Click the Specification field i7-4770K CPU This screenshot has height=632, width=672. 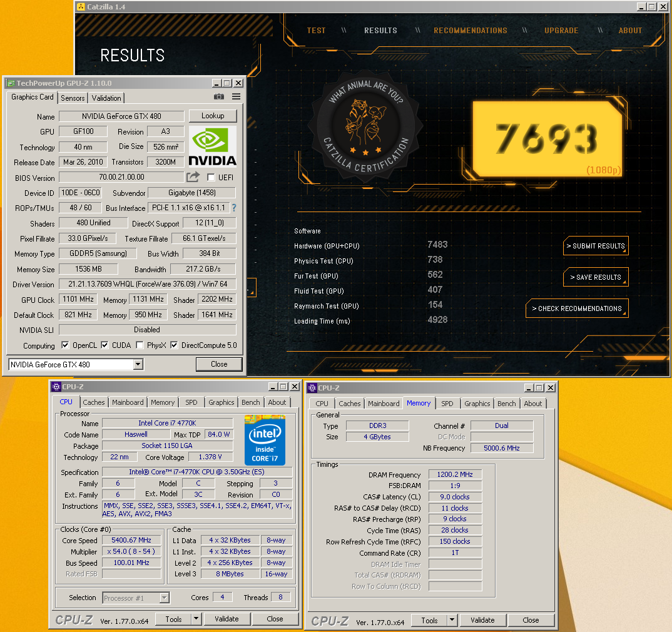[196, 472]
